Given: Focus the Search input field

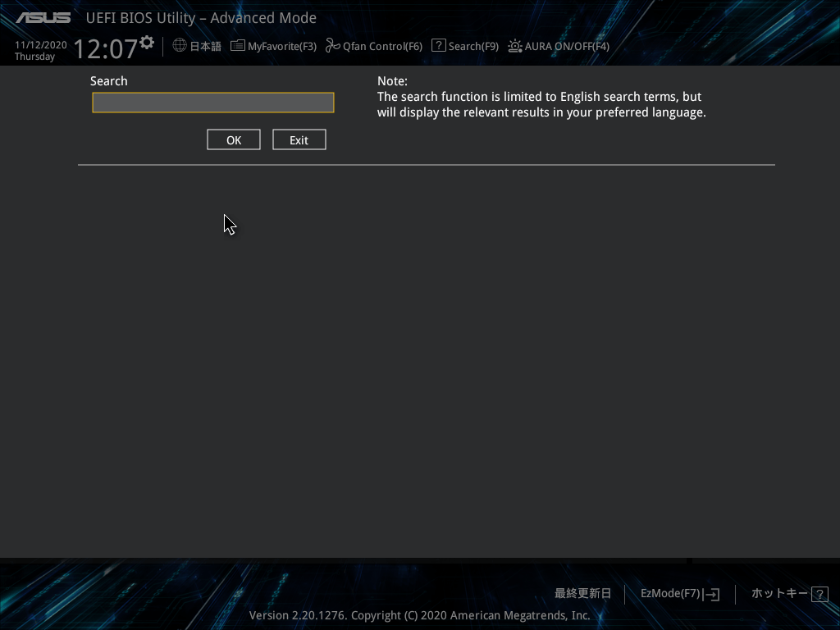Looking at the screenshot, I should point(213,103).
